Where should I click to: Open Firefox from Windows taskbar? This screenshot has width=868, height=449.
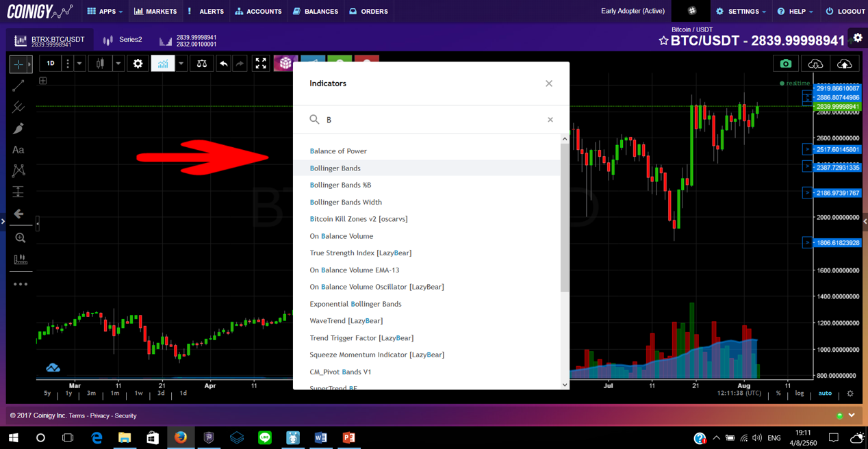181,437
